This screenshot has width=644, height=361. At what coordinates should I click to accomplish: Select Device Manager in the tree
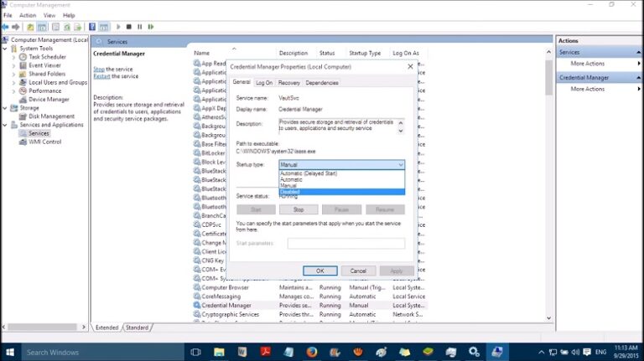pos(49,99)
